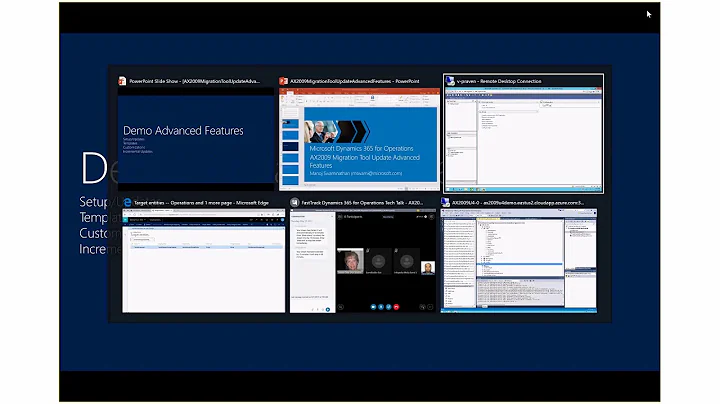
Task: Click 'FastTrack Dynamics 365 for Operations Tech Talk' title
Action: (362, 202)
